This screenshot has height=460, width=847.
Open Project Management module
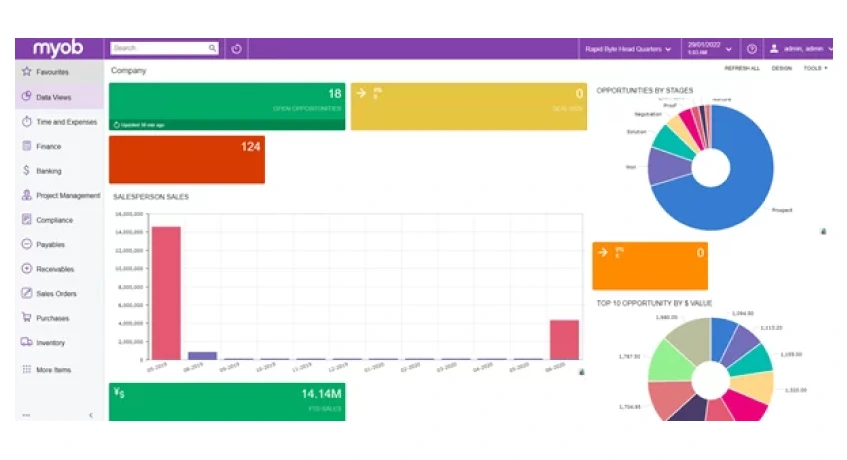coord(59,195)
